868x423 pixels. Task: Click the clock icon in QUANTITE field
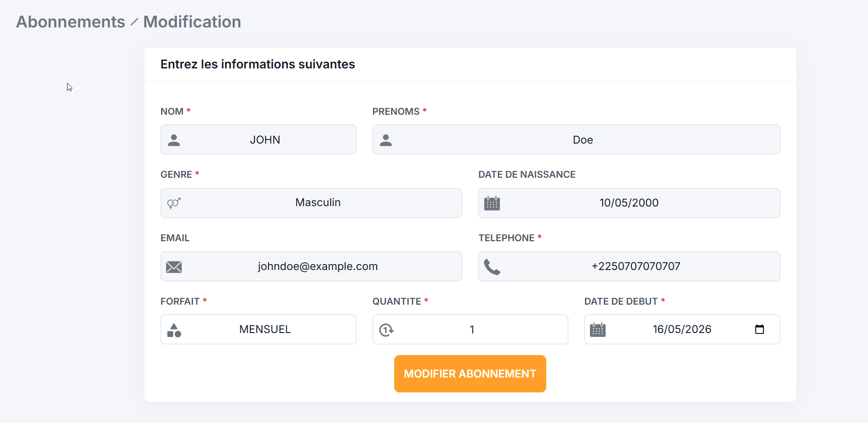click(386, 330)
